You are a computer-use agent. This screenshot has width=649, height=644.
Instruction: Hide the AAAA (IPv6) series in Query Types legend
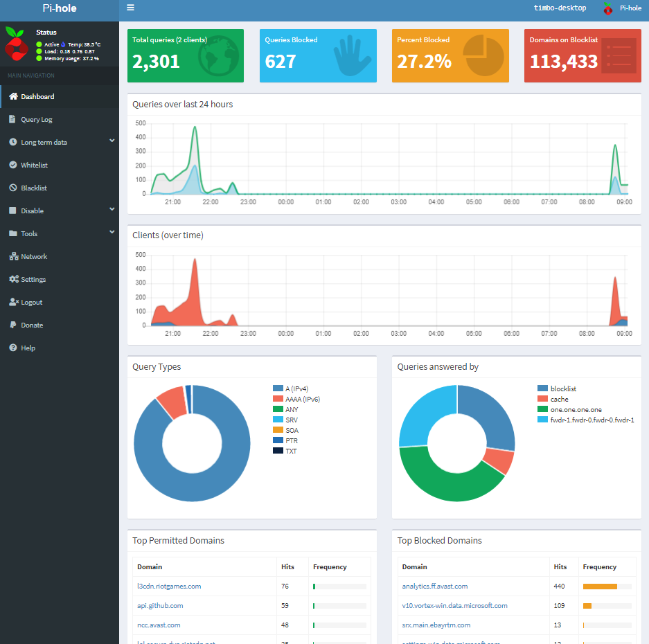(298, 399)
